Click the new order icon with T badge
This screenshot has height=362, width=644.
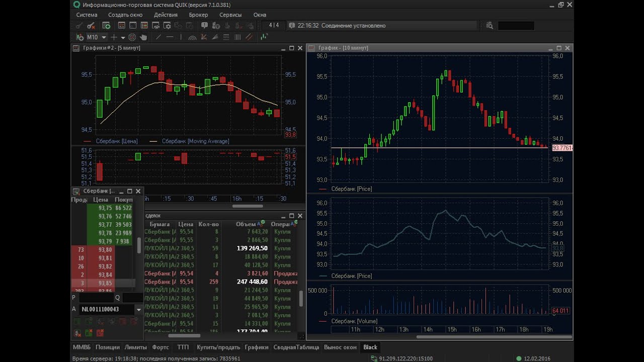(216, 26)
